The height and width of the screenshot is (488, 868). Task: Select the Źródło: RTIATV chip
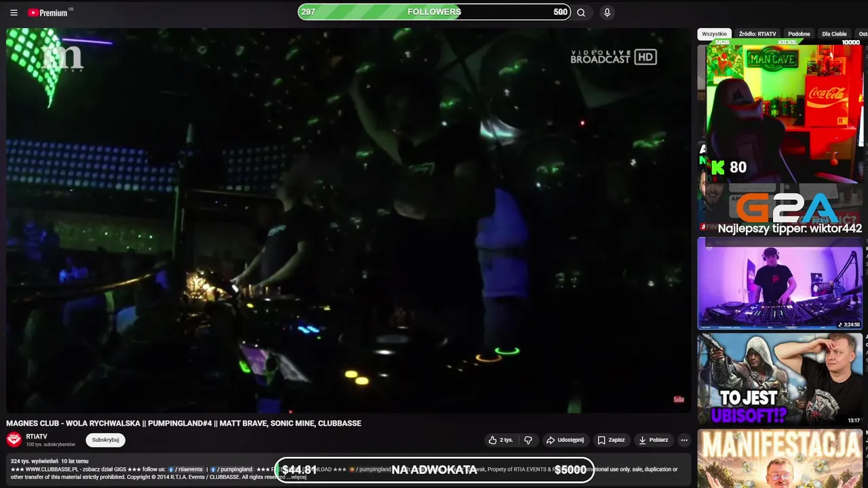click(757, 34)
